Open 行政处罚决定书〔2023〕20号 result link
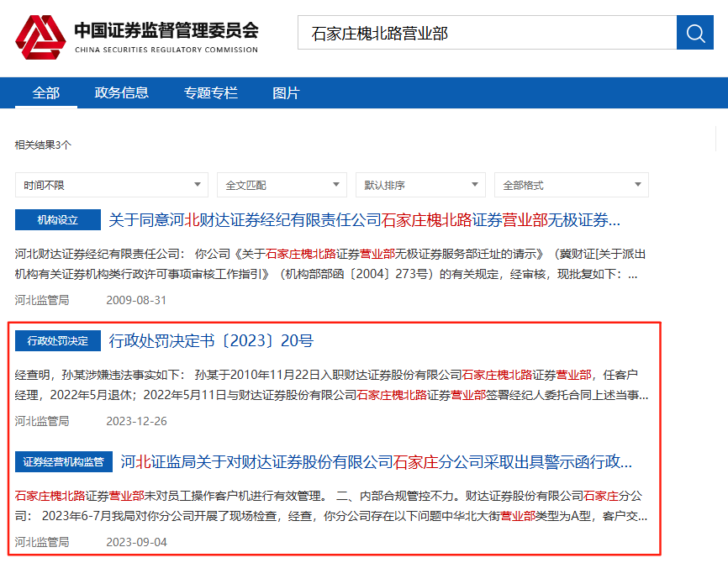 click(x=211, y=341)
